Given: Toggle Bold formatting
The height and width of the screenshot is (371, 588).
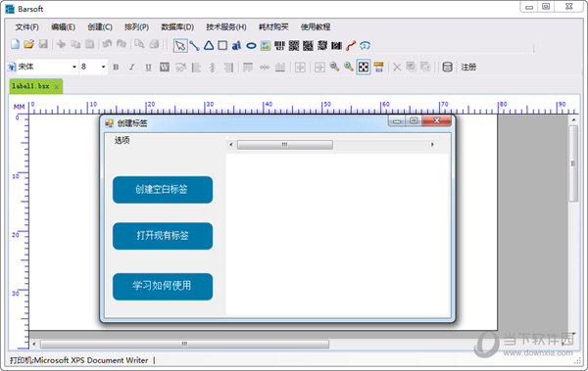Looking at the screenshot, I should (x=116, y=68).
